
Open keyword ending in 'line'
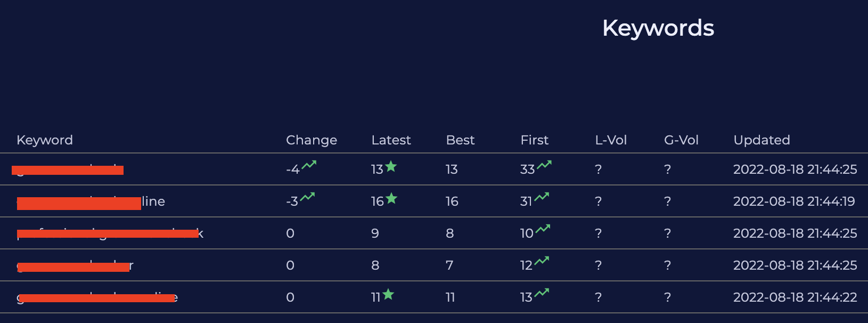[91, 201]
